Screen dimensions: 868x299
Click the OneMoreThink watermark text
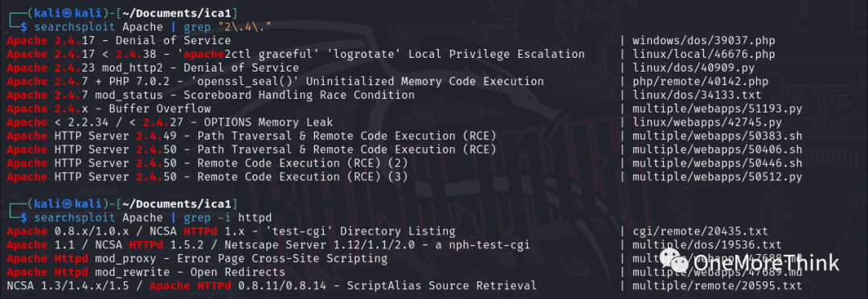click(766, 264)
